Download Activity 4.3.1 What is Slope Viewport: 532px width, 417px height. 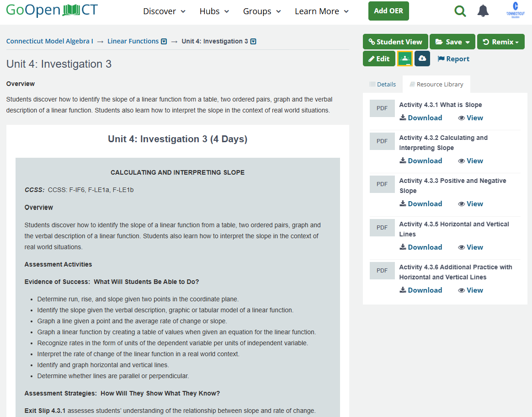[x=420, y=118]
